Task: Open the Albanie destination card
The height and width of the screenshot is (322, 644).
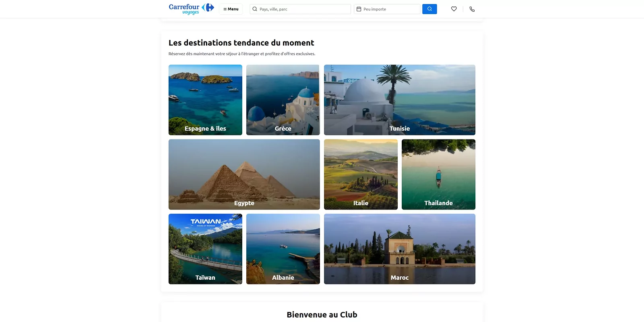Action: coord(283,249)
